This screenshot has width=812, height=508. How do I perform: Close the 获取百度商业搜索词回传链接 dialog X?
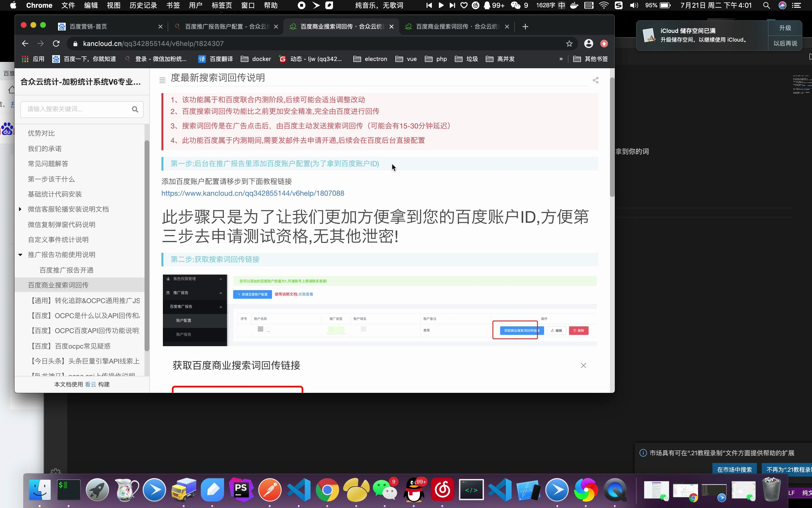tap(583, 365)
